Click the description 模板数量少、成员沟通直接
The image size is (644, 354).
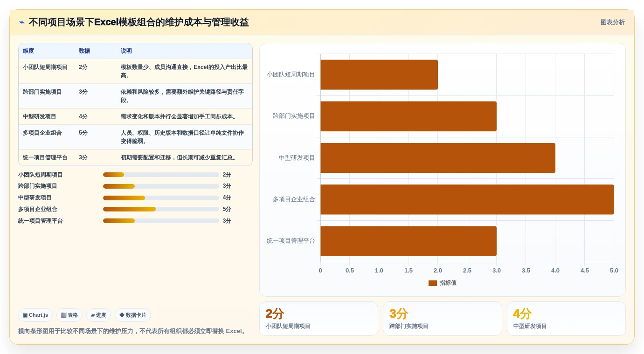pyautogui.click(x=184, y=71)
